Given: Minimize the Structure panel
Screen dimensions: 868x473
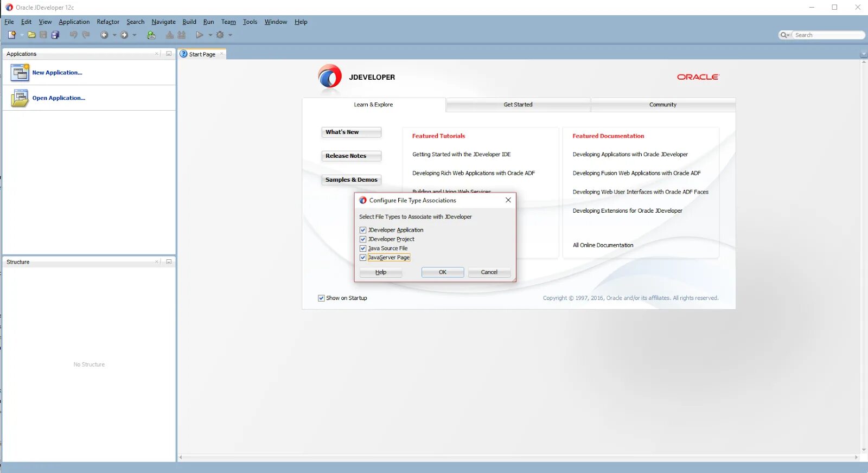Looking at the screenshot, I should pyautogui.click(x=169, y=261).
